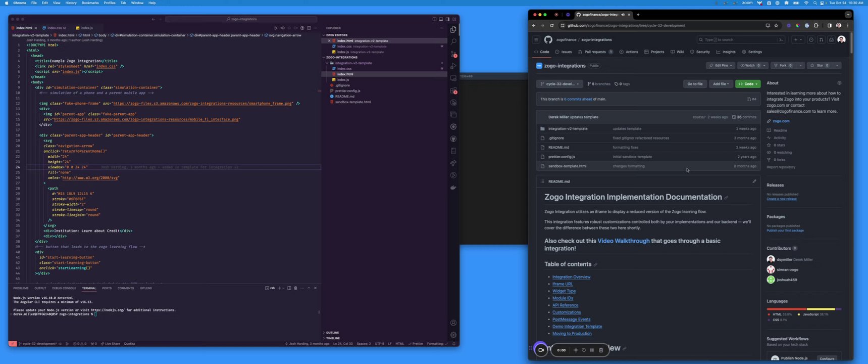This screenshot has width=868, height=364.
Task: Open the Integration Overview link
Action: (571, 277)
